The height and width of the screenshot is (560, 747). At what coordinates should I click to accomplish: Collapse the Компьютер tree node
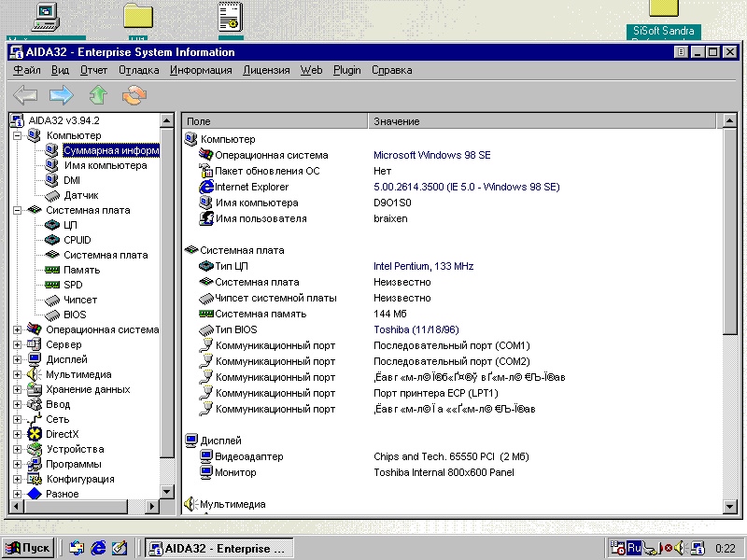click(17, 135)
